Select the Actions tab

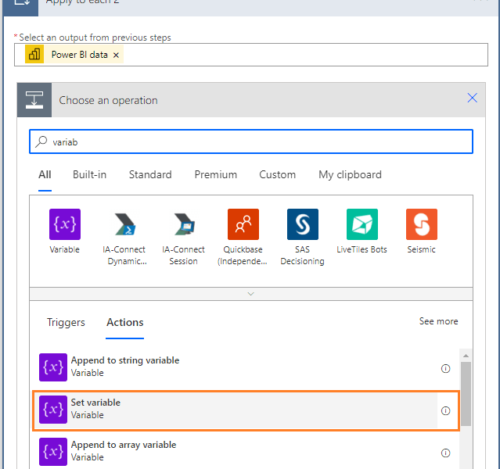125,322
